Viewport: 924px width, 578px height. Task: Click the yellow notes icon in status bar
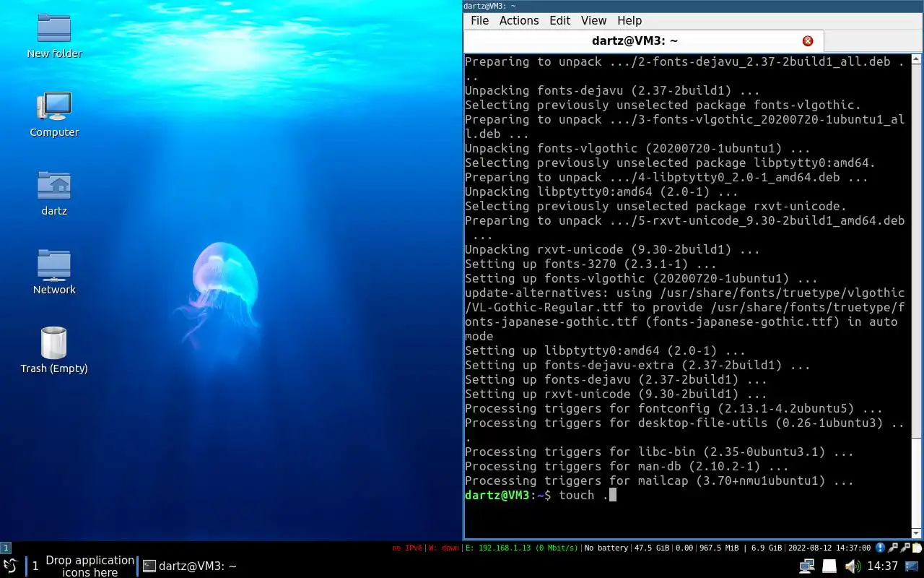[x=918, y=548]
